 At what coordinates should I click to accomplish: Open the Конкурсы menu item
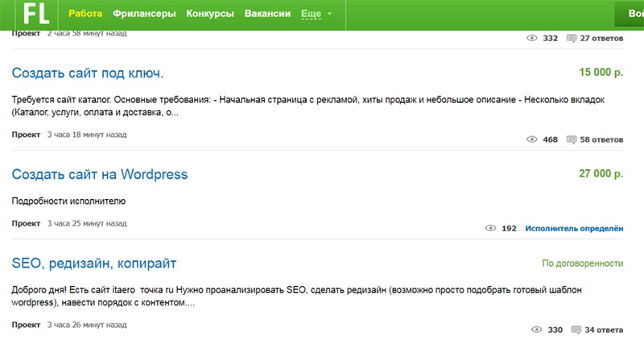[x=209, y=15]
